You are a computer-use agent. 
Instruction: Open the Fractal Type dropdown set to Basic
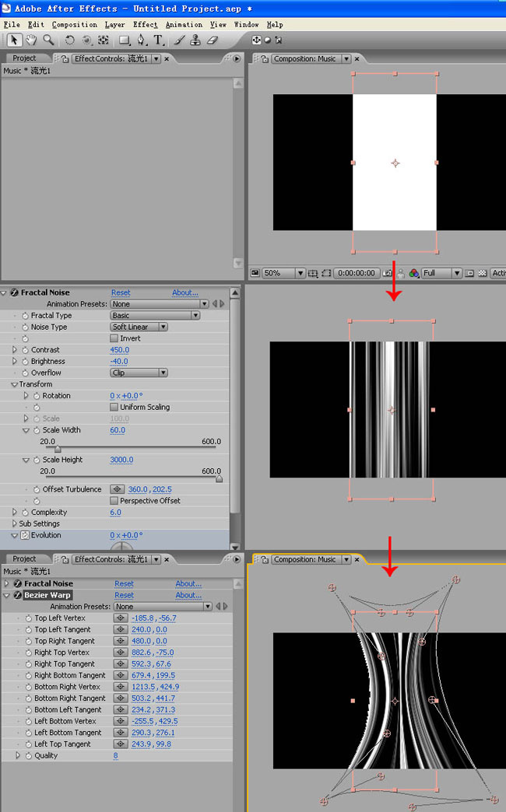(155, 316)
